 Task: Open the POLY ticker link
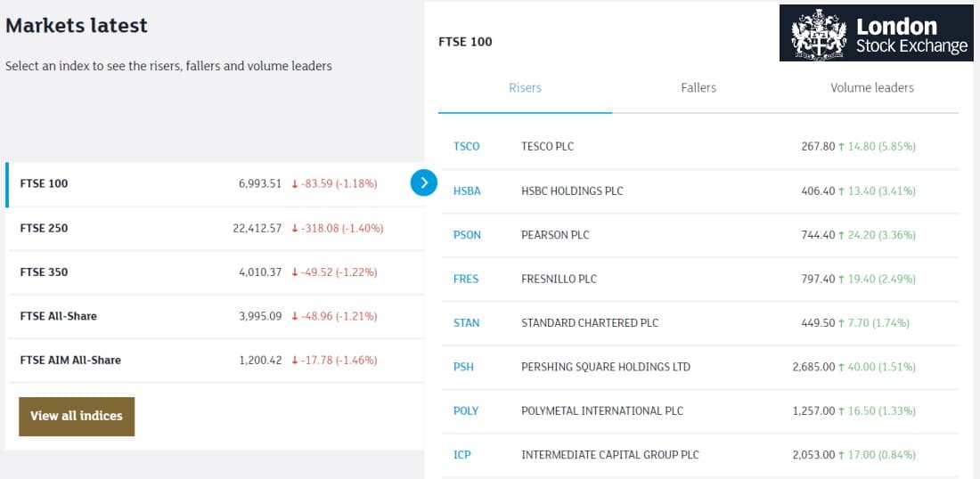(466, 411)
